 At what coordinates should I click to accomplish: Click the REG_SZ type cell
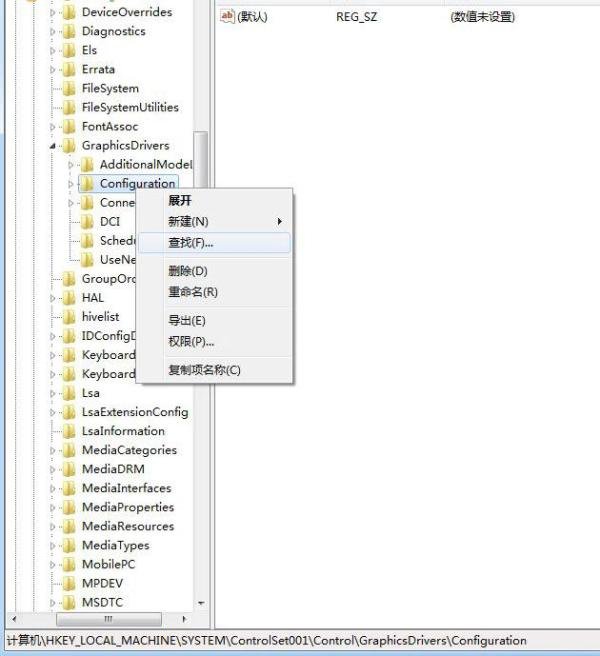[356, 17]
